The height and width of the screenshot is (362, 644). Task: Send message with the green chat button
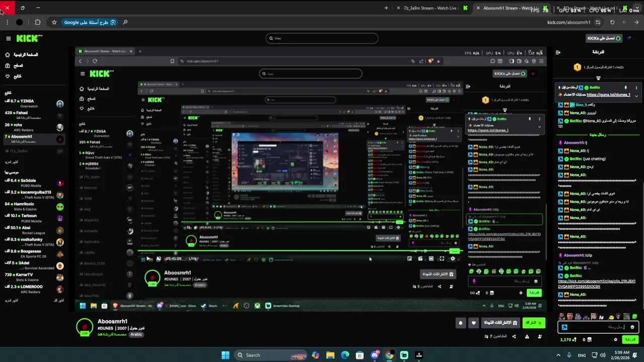(630, 340)
